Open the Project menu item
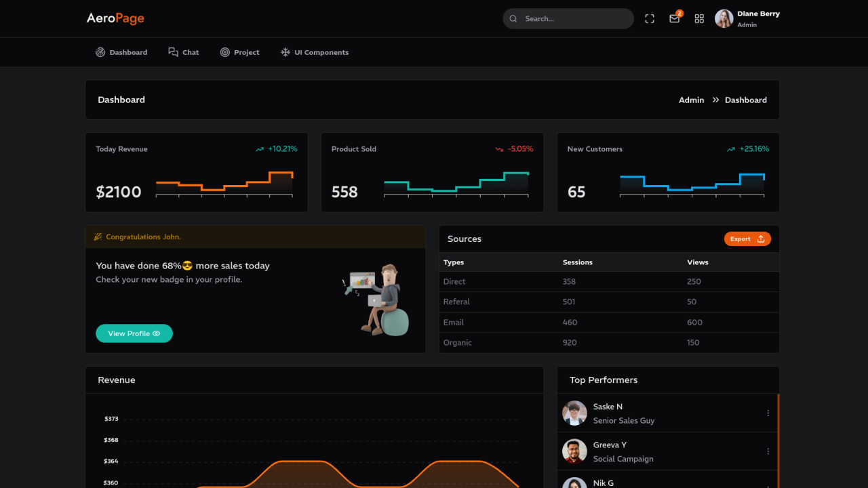 point(246,52)
